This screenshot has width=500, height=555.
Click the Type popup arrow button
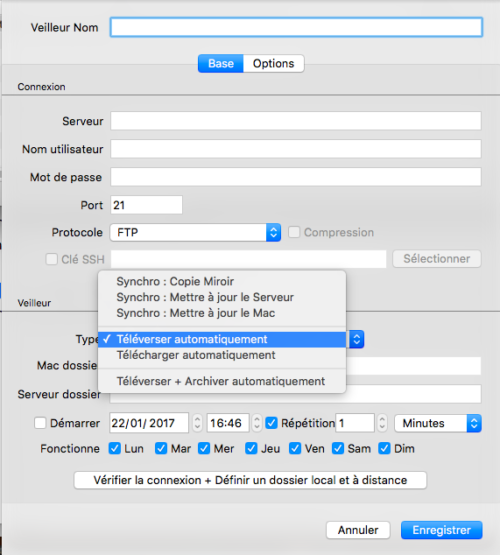[x=356, y=339]
